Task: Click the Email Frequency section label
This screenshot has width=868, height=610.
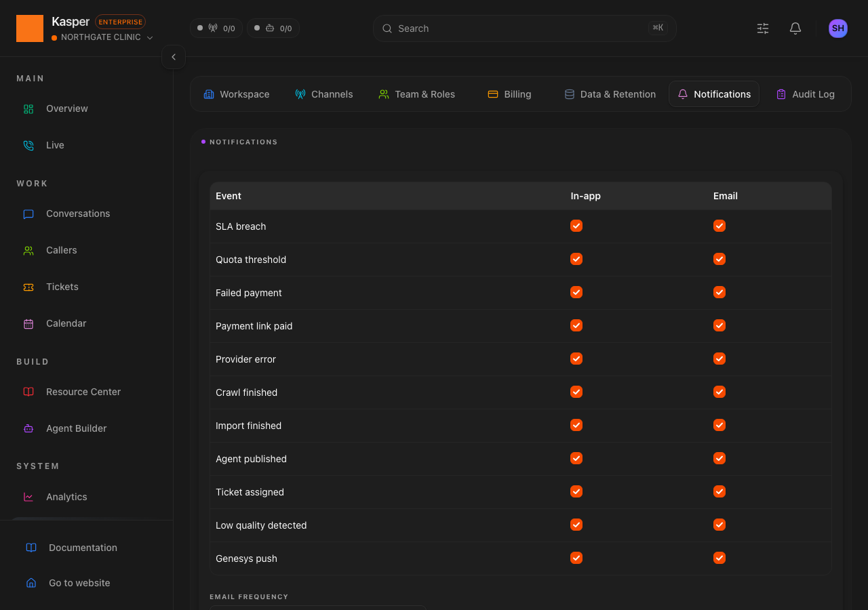Action: tap(249, 596)
